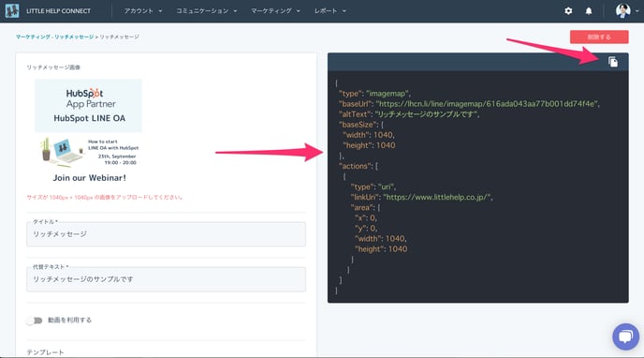Open the chat widget bubble icon
Viewport: 644px width, 358px height.
point(625,336)
